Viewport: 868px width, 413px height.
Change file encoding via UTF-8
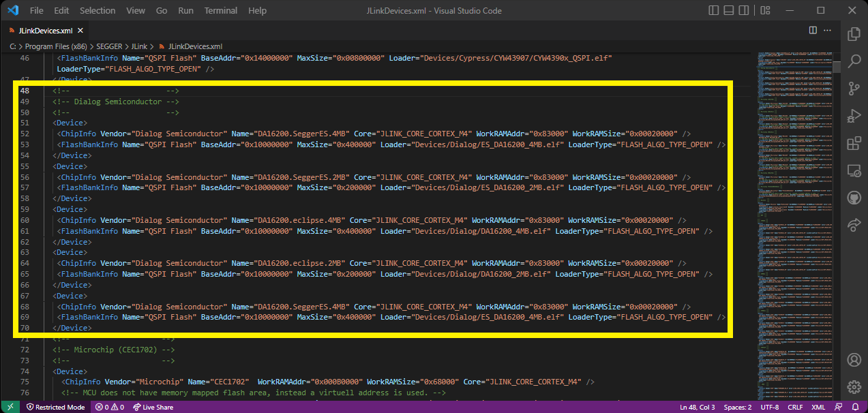pos(769,407)
